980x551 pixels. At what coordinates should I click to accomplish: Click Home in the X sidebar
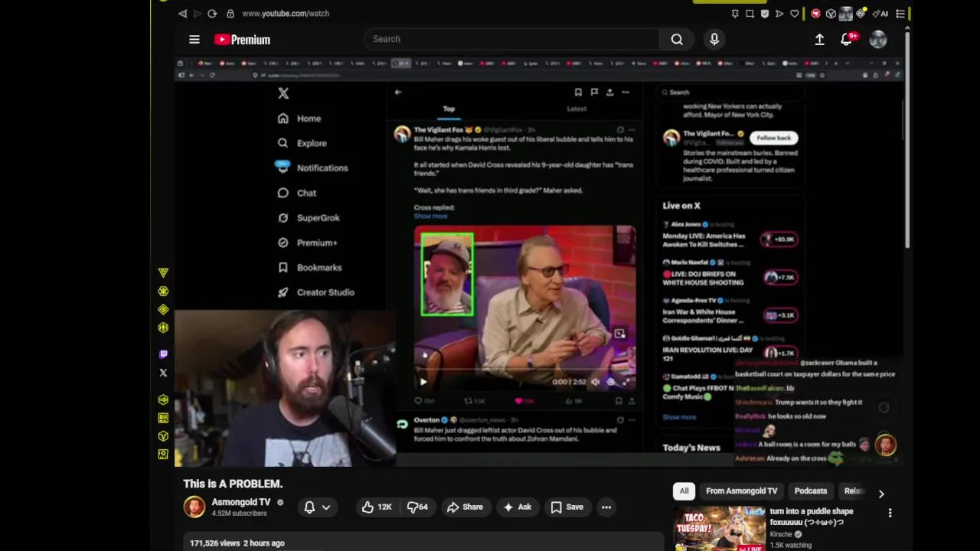299,119
